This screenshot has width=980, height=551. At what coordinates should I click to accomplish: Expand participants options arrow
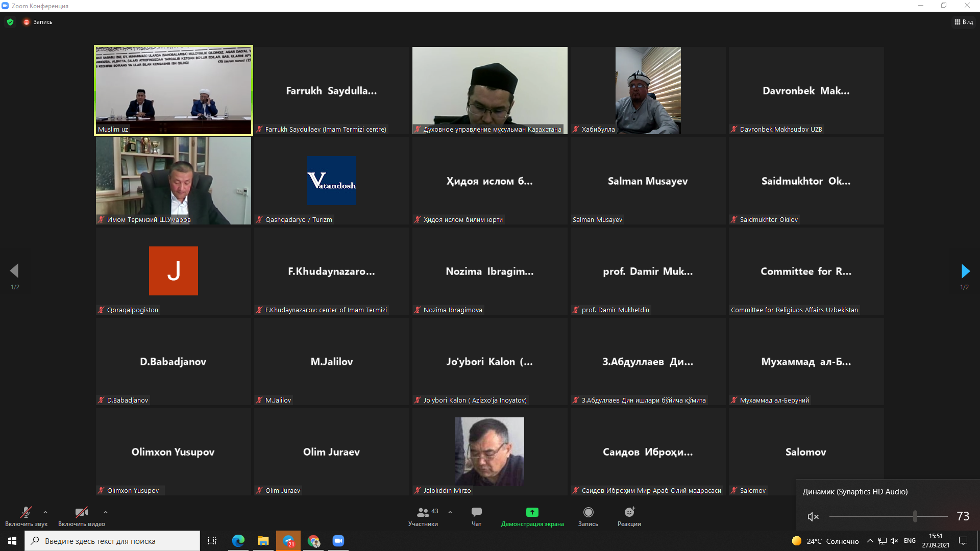pos(450,512)
